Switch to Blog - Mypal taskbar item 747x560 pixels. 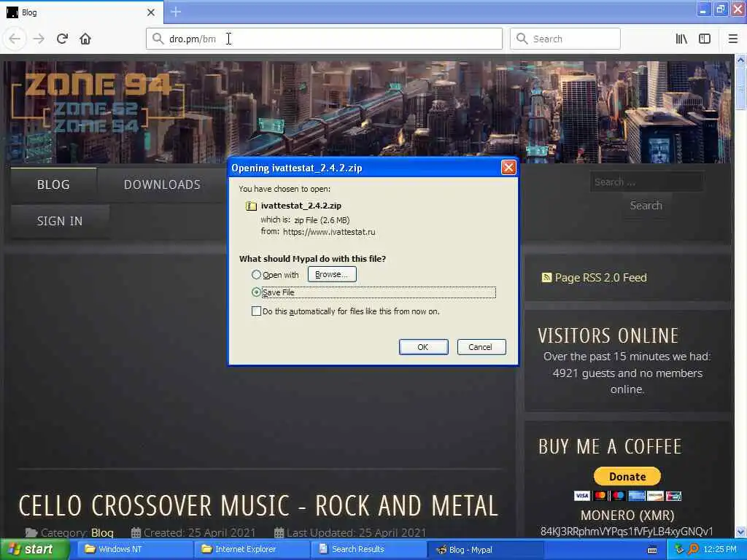485,550
